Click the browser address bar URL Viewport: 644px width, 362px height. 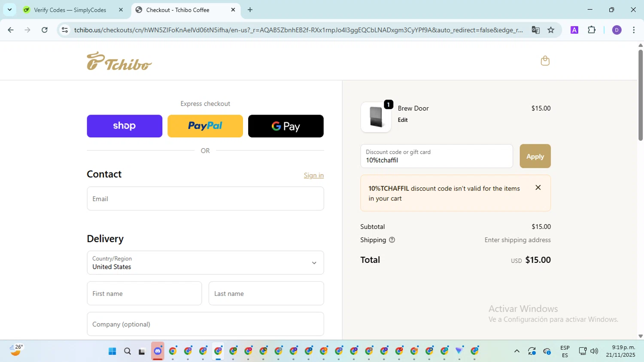(298, 30)
